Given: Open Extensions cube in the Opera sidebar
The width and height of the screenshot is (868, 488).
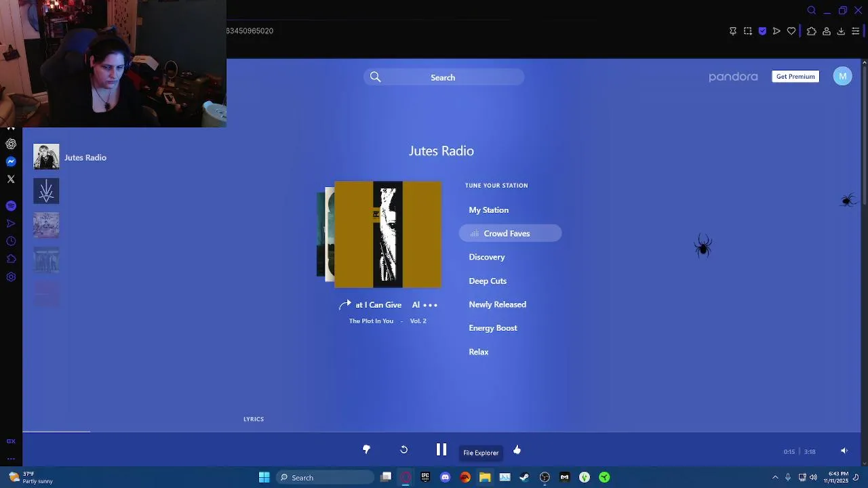Looking at the screenshot, I should point(11,259).
